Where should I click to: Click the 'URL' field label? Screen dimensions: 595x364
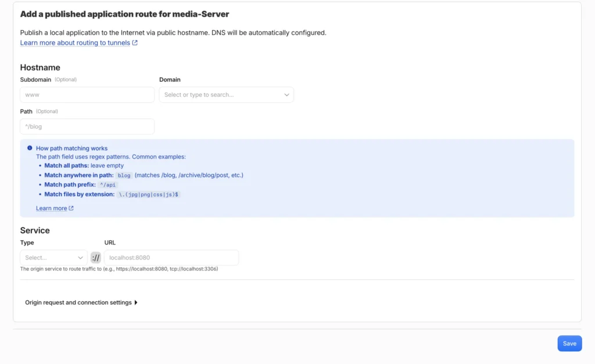110,243
